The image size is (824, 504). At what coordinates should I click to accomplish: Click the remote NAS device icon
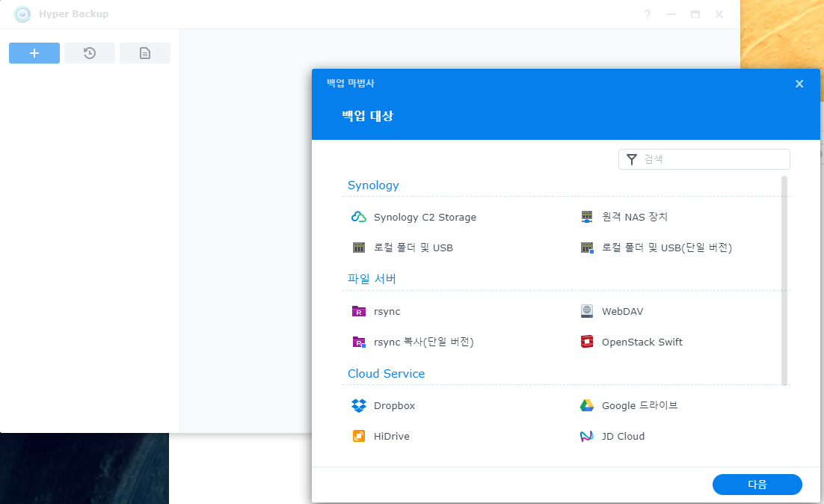coord(587,217)
